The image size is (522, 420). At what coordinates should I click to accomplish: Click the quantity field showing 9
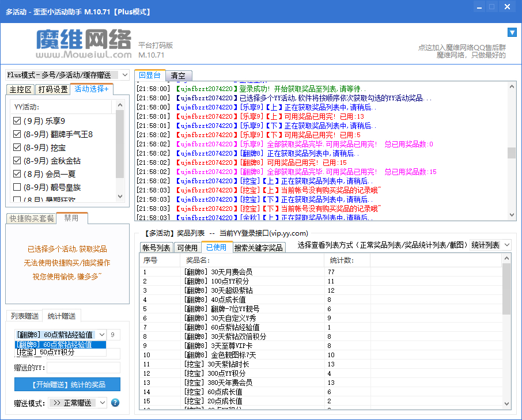114,335
